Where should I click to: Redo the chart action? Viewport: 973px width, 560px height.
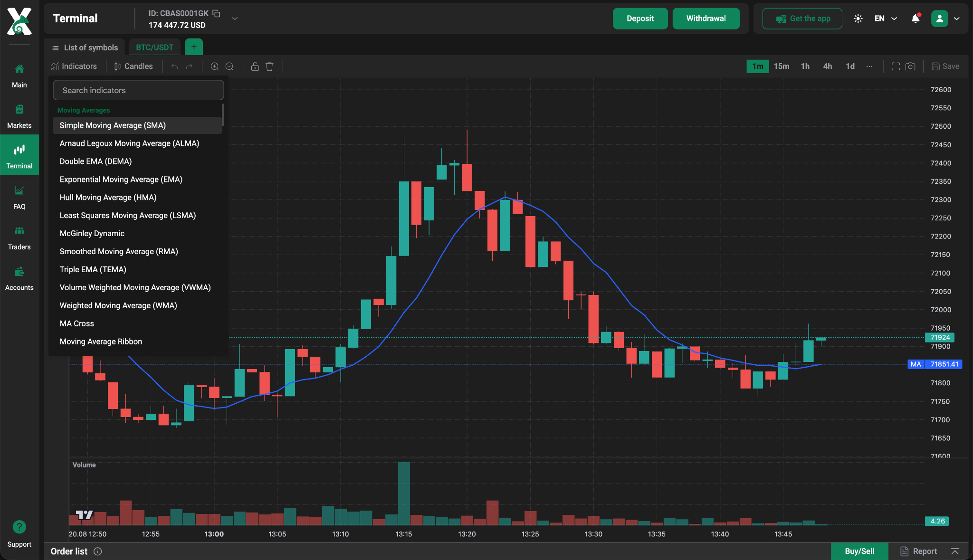tap(189, 66)
